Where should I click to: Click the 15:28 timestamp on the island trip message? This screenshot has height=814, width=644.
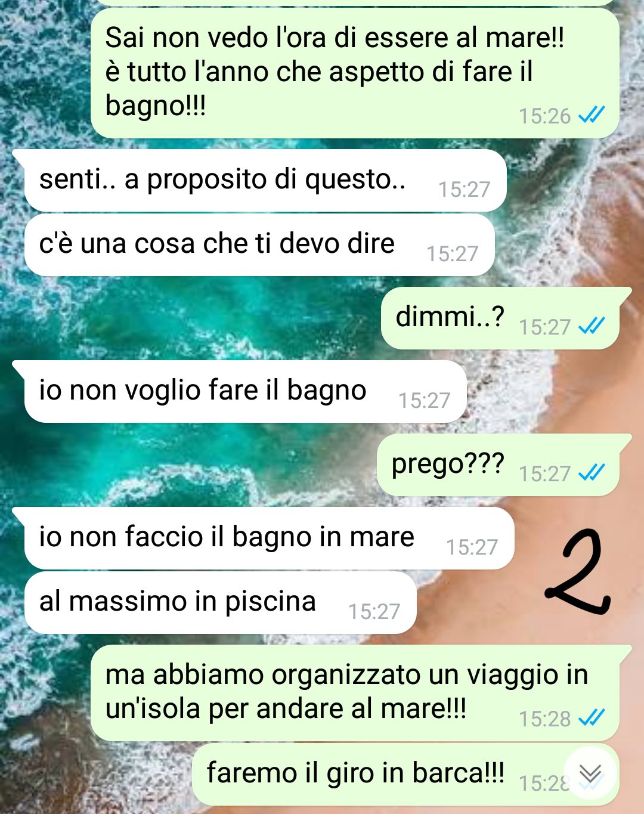pos(544,719)
